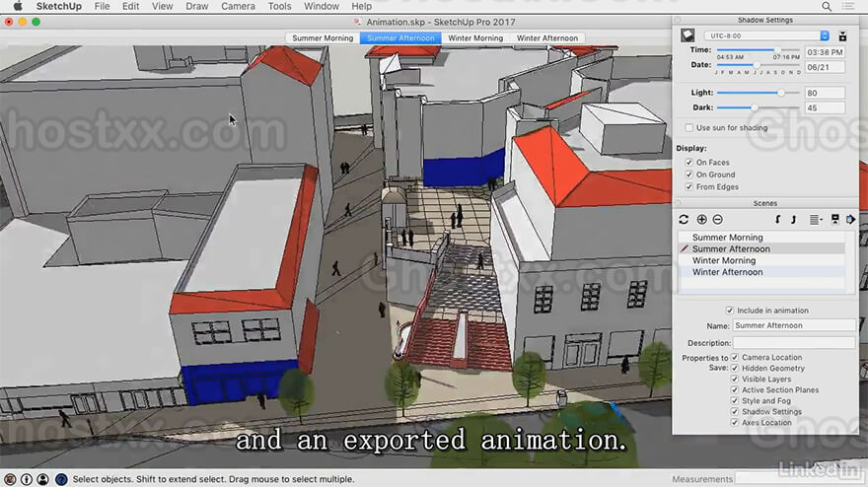Screen dimensions: 868x487
Task: Click the scene Name field
Action: coord(794,325)
